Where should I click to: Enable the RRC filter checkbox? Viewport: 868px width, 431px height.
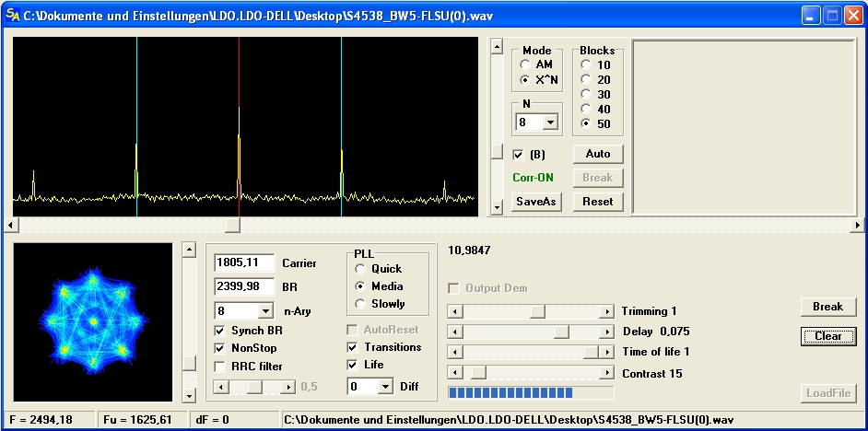(220, 367)
